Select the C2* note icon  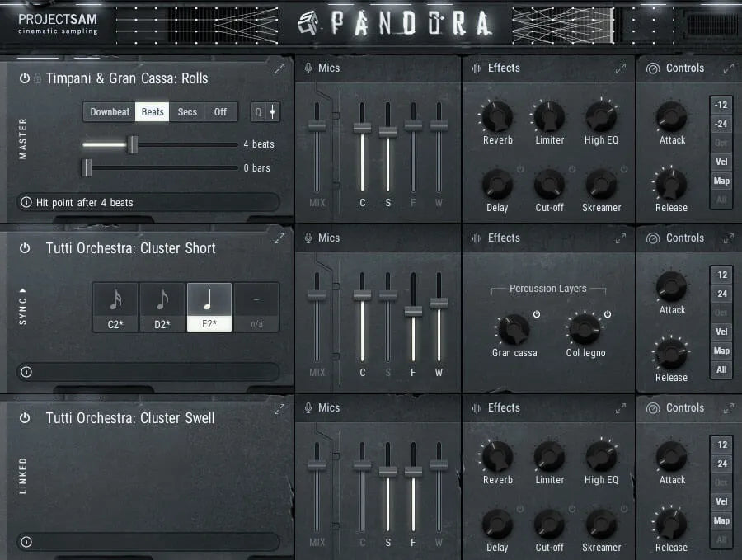(115, 306)
